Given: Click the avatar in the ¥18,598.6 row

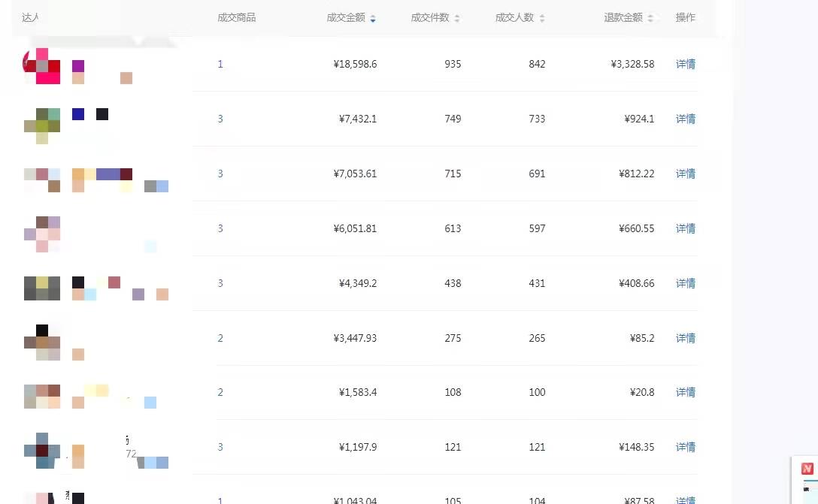Looking at the screenshot, I should pos(42,65).
